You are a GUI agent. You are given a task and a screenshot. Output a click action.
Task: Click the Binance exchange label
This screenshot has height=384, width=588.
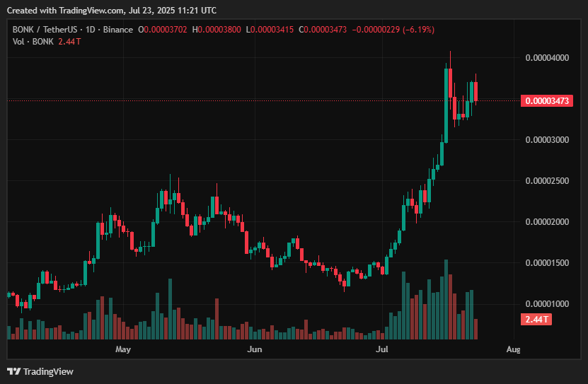[117, 30]
